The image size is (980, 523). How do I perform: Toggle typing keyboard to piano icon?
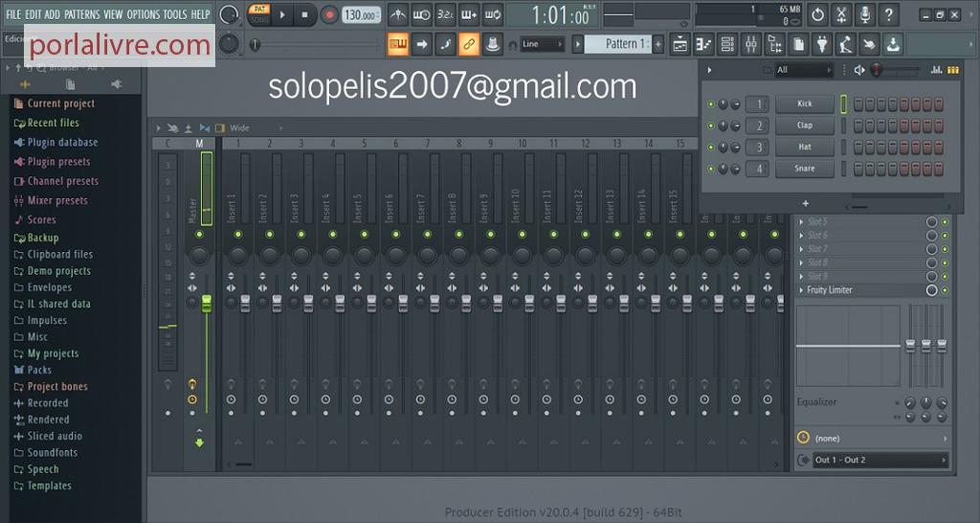pos(398,44)
